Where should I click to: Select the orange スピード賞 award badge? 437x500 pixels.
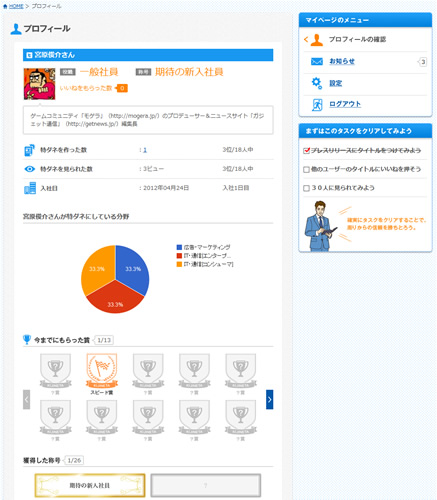coord(102,371)
